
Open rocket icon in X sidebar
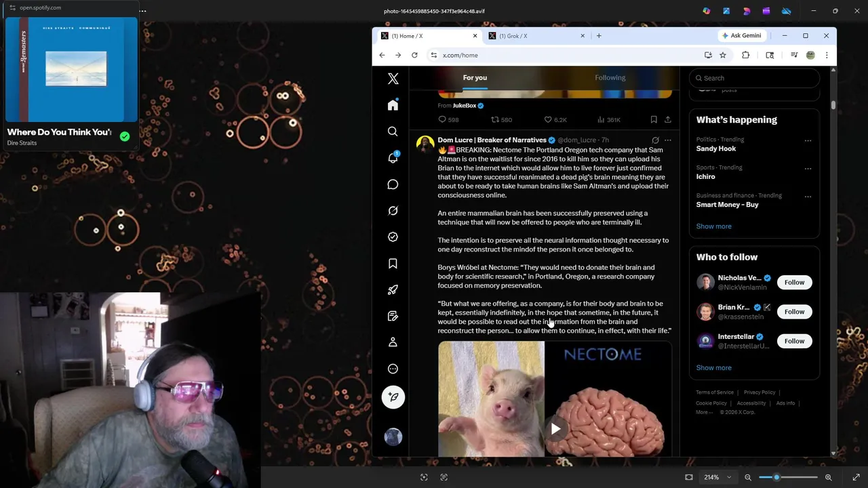coord(393,289)
